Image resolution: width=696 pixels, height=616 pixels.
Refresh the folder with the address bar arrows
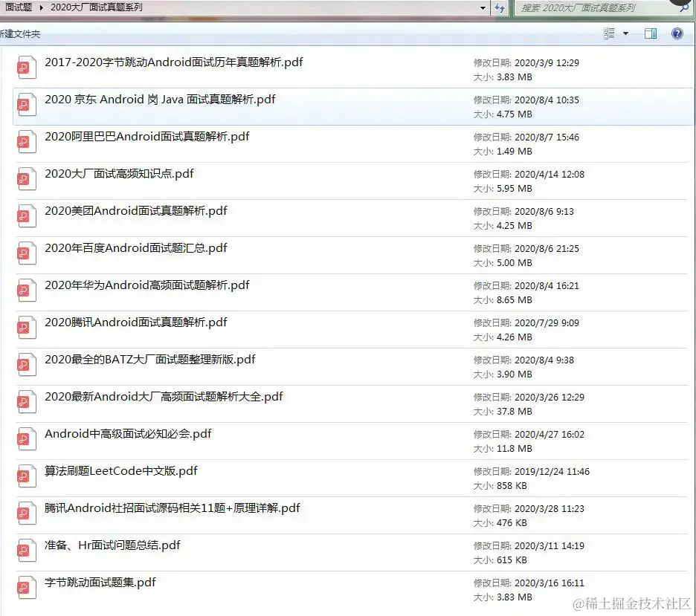click(x=500, y=7)
